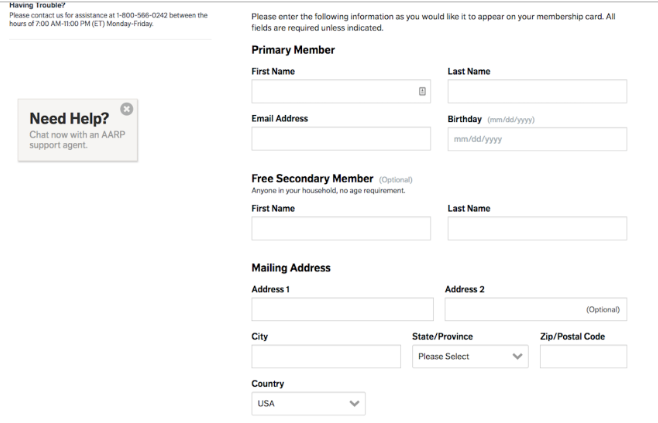The image size is (658, 423).
Task: Click chevron arrow on State/Province selector
Action: [517, 356]
